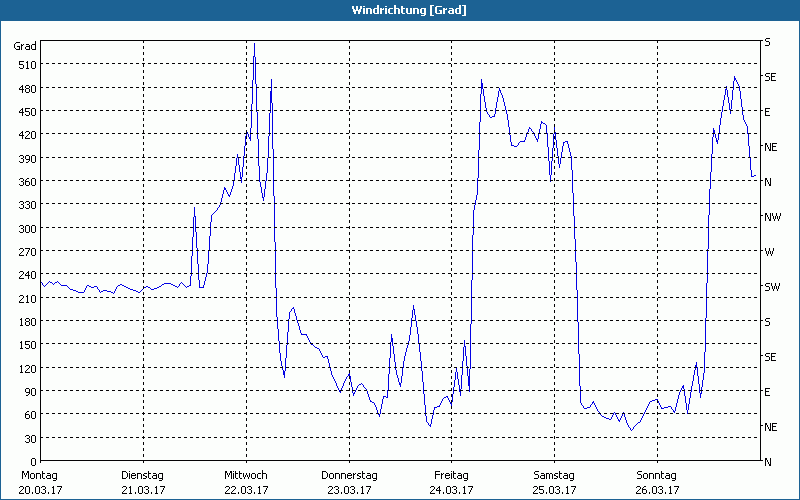
Task: Select the date 21.03.17
Action: 144,490
